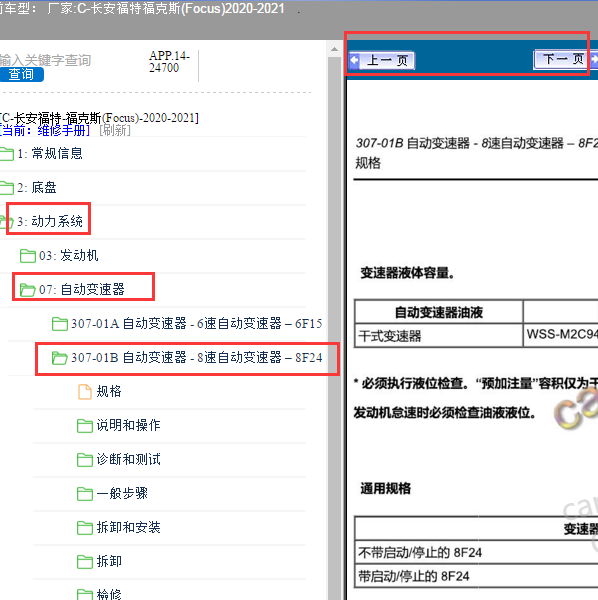The height and width of the screenshot is (600, 598).
Task: Click the 变速器液体容量 heading
Action: [x=407, y=273]
